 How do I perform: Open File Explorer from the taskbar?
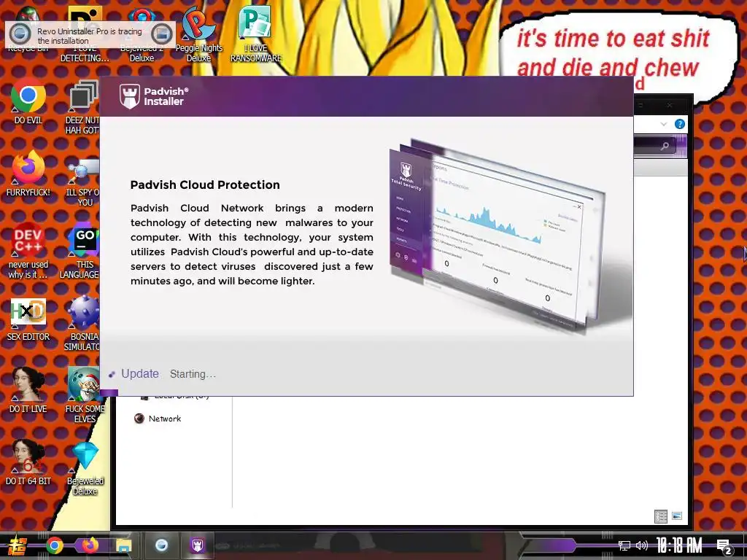coord(124,545)
